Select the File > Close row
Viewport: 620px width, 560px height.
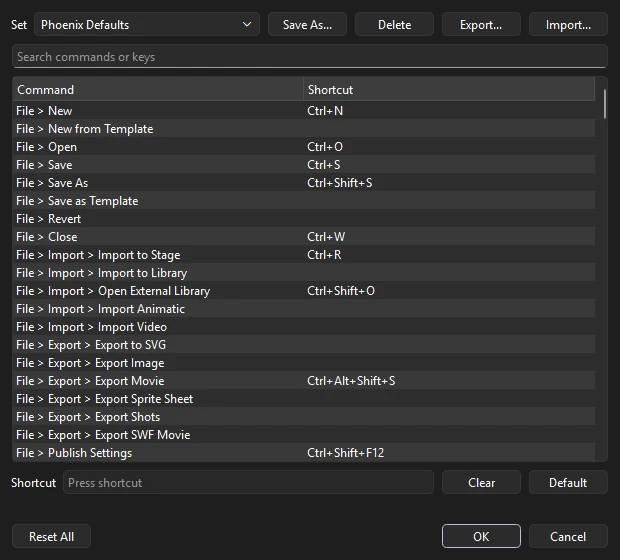click(304, 236)
